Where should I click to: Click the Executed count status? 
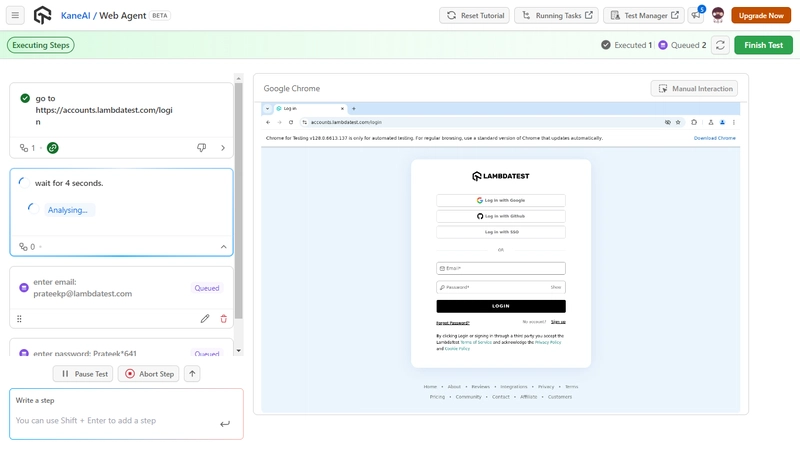[x=627, y=45]
